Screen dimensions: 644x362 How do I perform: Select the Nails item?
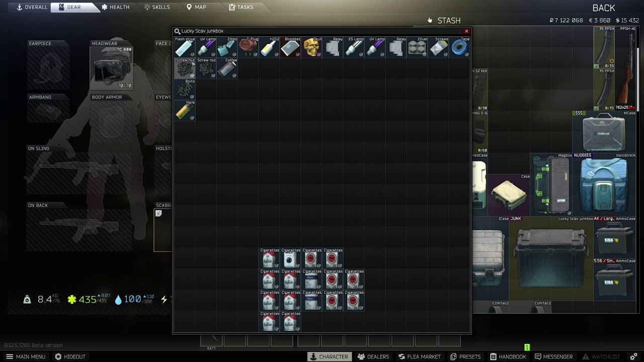point(185,110)
